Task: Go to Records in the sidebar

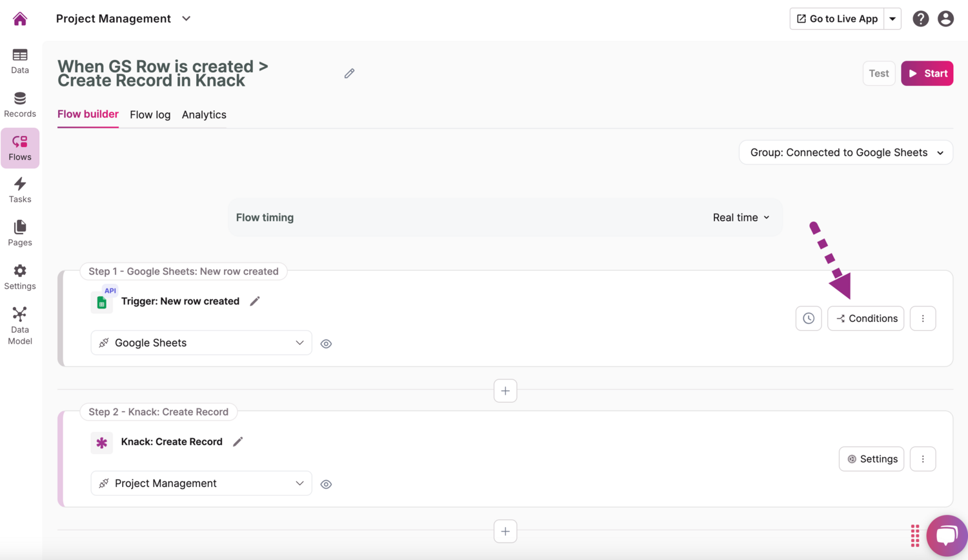Action: 20,105
